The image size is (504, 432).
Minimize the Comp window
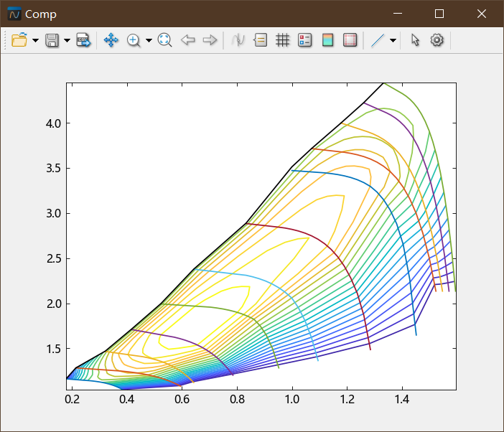coord(398,14)
